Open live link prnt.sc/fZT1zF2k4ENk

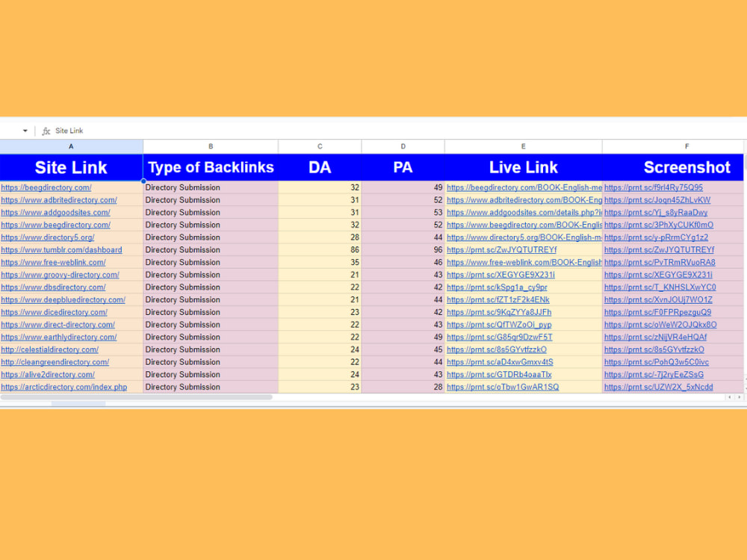(498, 299)
